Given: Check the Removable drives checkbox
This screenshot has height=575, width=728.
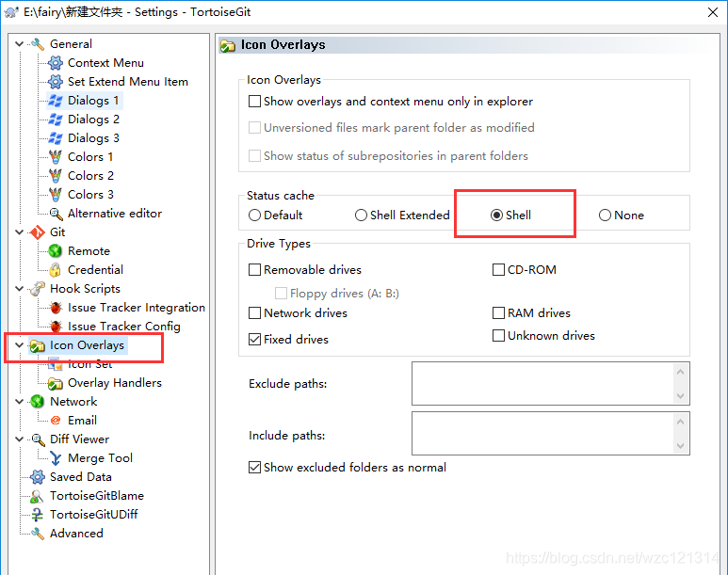Looking at the screenshot, I should (x=254, y=270).
